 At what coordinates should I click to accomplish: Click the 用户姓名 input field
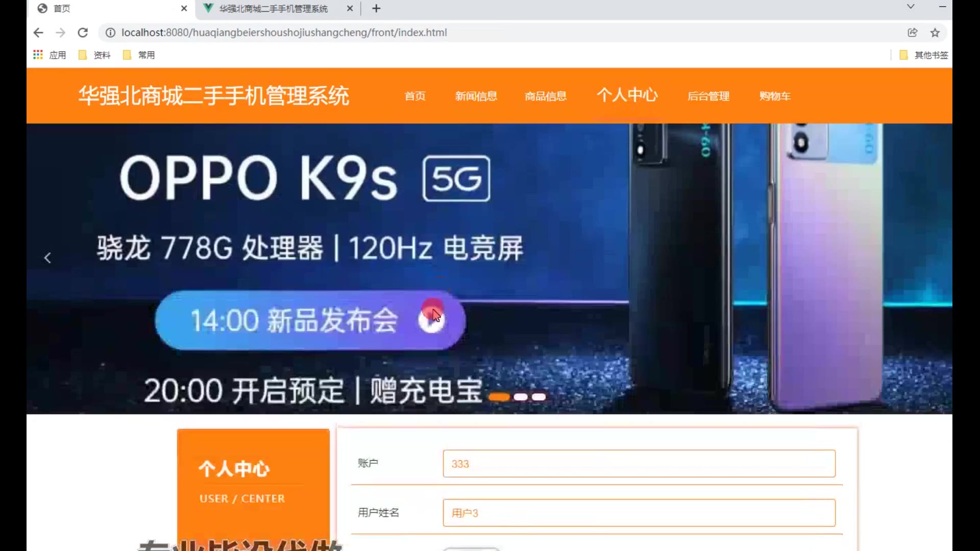point(639,513)
